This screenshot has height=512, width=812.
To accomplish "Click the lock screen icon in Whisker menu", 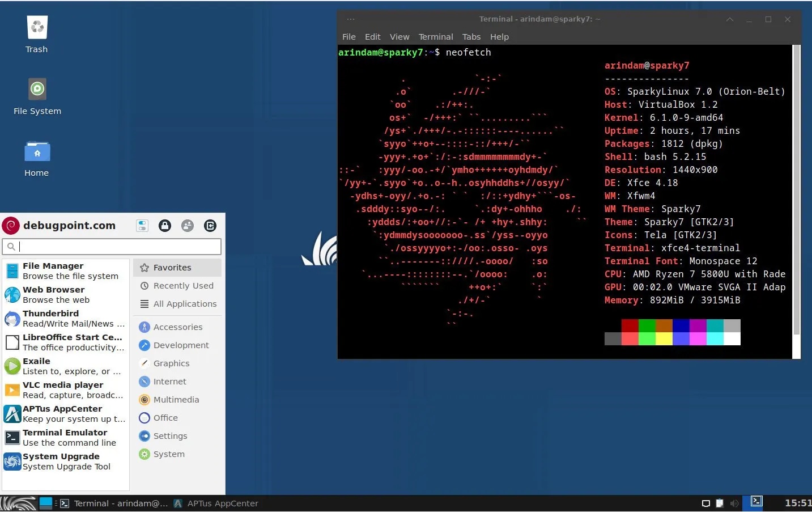I will (x=164, y=225).
